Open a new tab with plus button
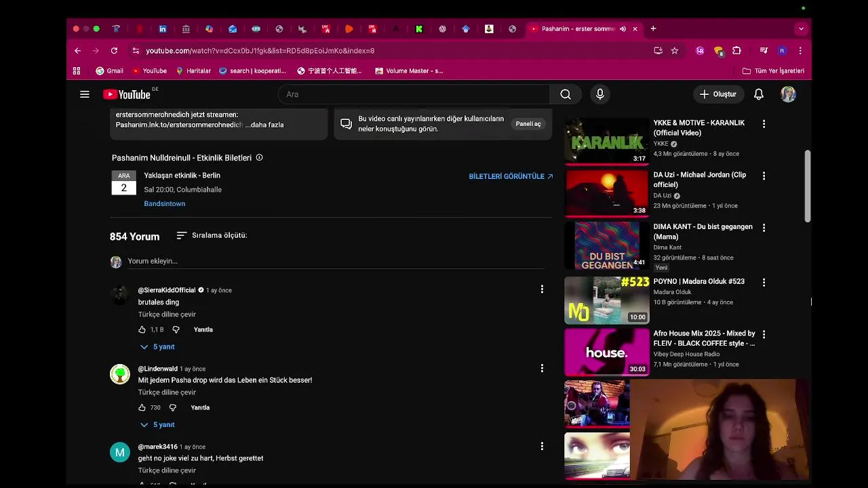Image resolution: width=868 pixels, height=488 pixels. pyautogui.click(x=653, y=28)
